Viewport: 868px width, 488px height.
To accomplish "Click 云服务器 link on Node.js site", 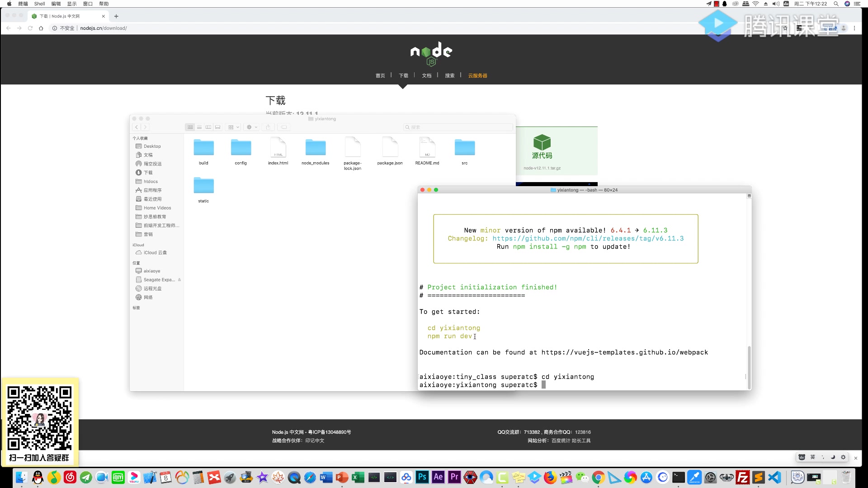I will 477,75.
